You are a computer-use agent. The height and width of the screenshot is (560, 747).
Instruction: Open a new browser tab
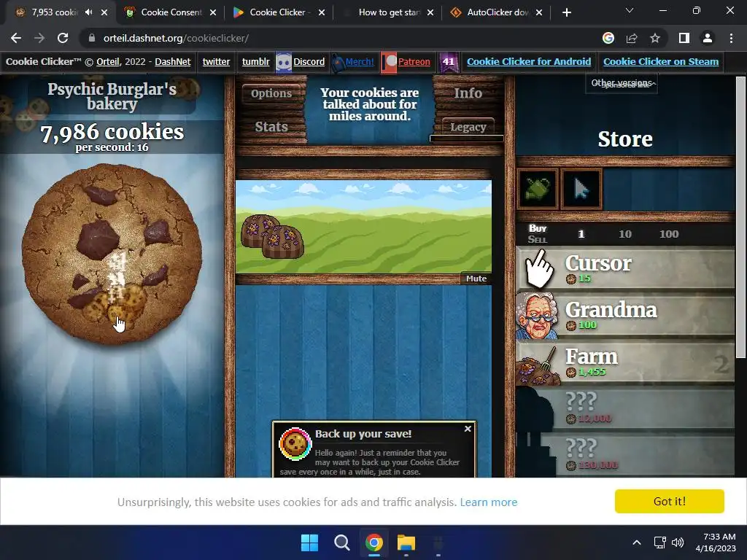[566, 12]
